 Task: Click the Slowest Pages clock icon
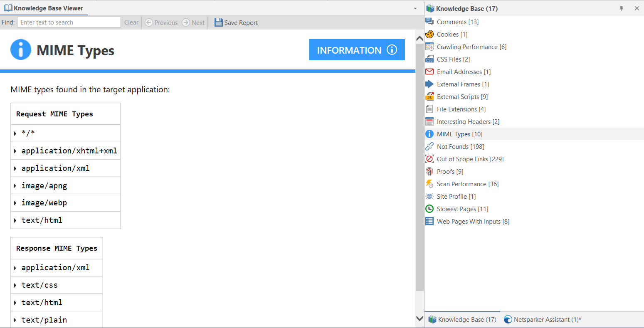[x=429, y=209]
